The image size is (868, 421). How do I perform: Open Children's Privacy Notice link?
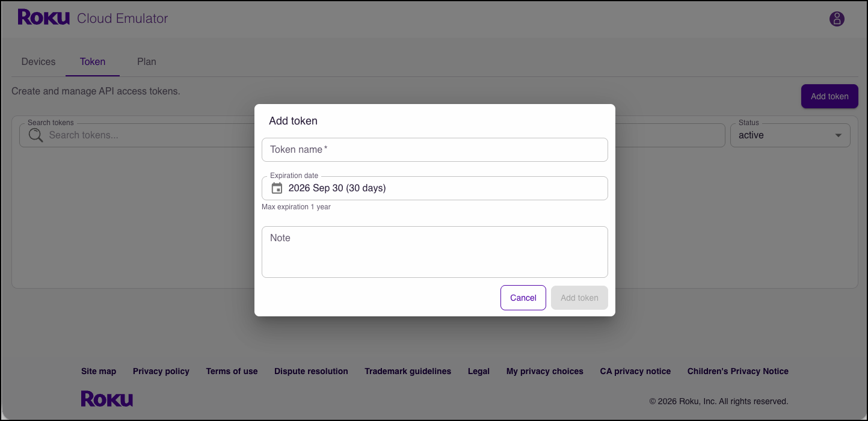738,371
